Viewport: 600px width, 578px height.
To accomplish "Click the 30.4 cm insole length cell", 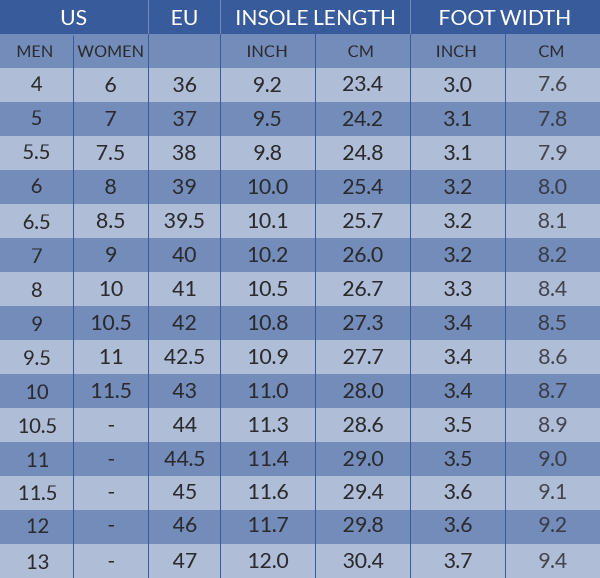I will coord(362,561).
